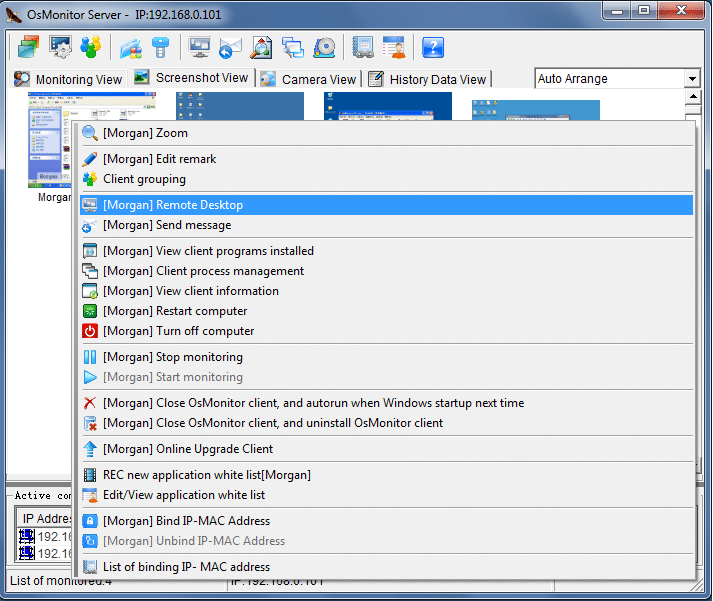Choose [Morgan] Restart computer entry

tap(387, 311)
